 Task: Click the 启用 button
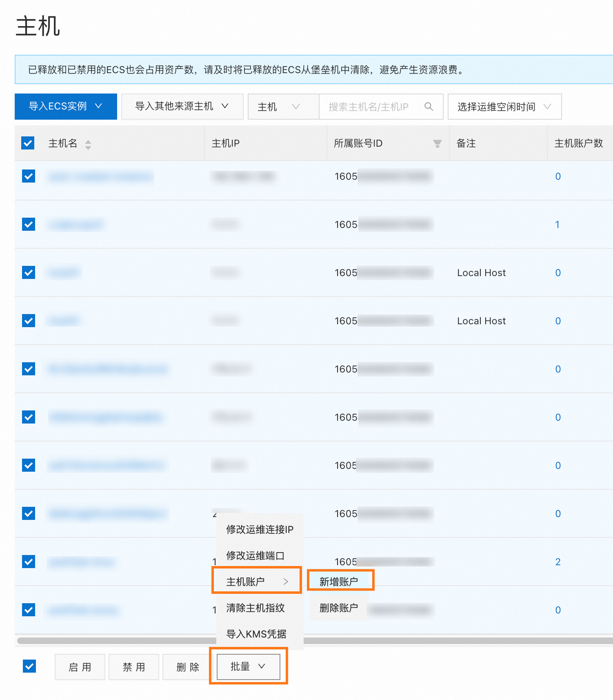tap(80, 667)
